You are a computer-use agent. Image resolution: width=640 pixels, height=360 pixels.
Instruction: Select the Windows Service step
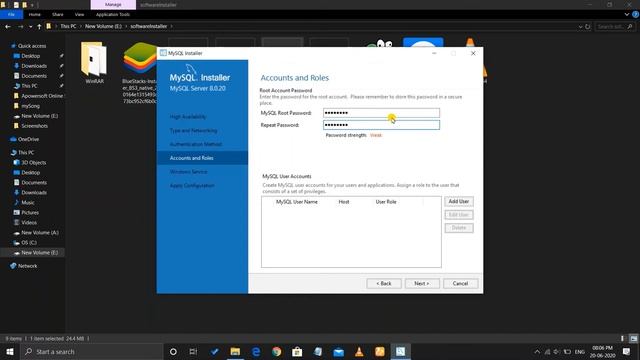[x=189, y=172]
